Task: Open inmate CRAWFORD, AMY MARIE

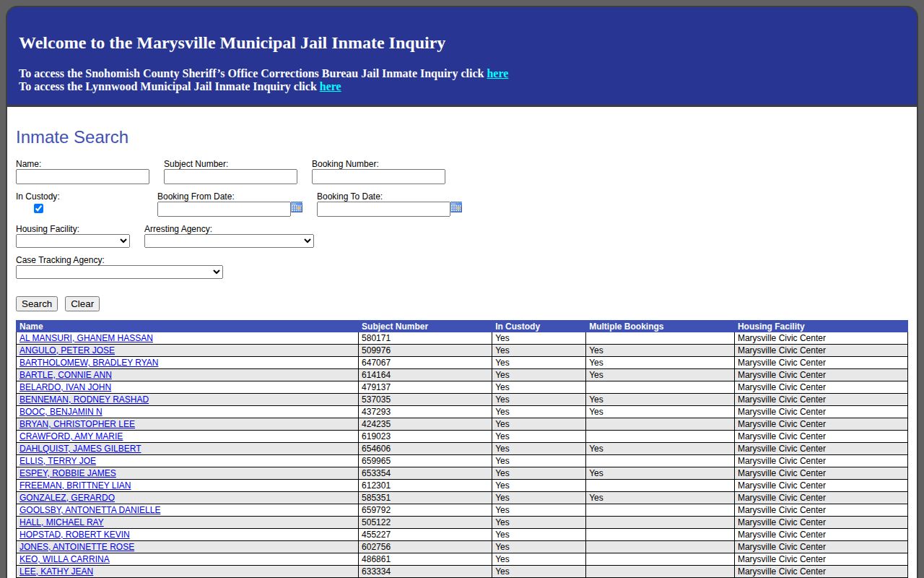Action: (x=71, y=436)
